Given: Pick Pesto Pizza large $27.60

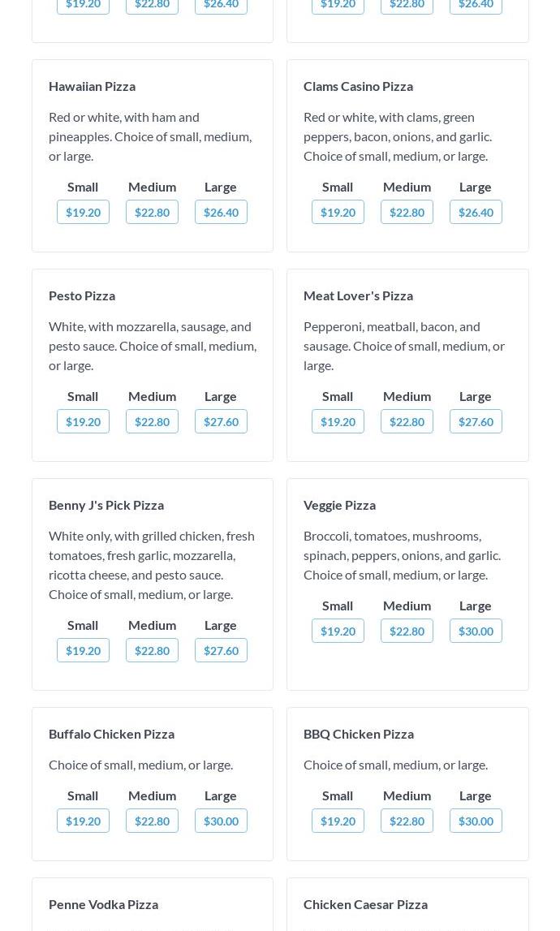Looking at the screenshot, I should point(221,421).
